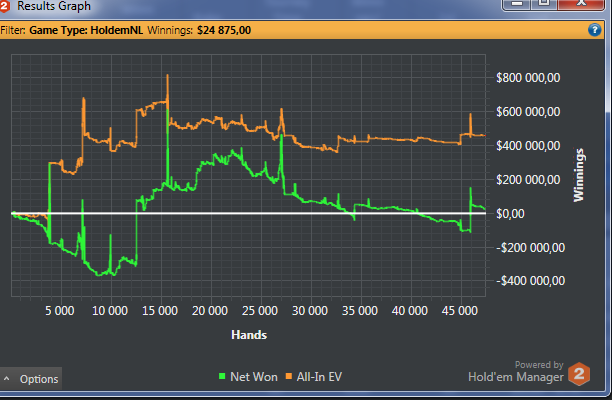Click the 15 000 hands axis label

[x=160, y=311]
